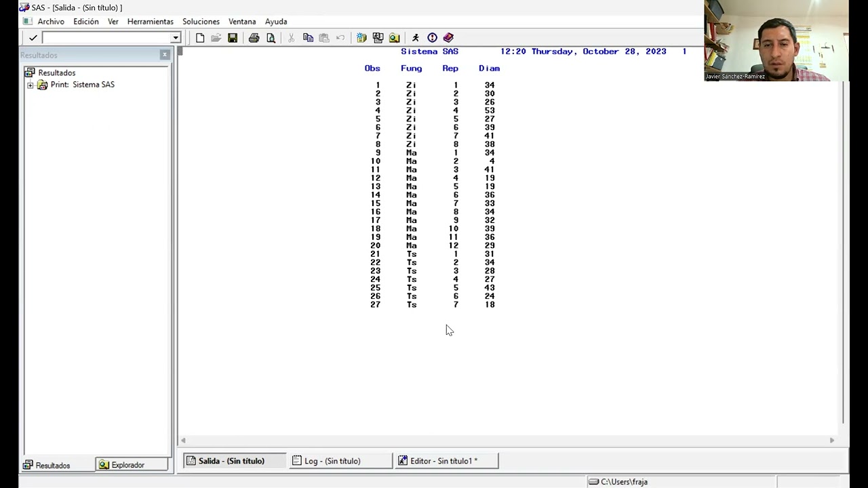Click the Sistema SAS output title
The width and height of the screenshot is (868, 488).
[429, 52]
